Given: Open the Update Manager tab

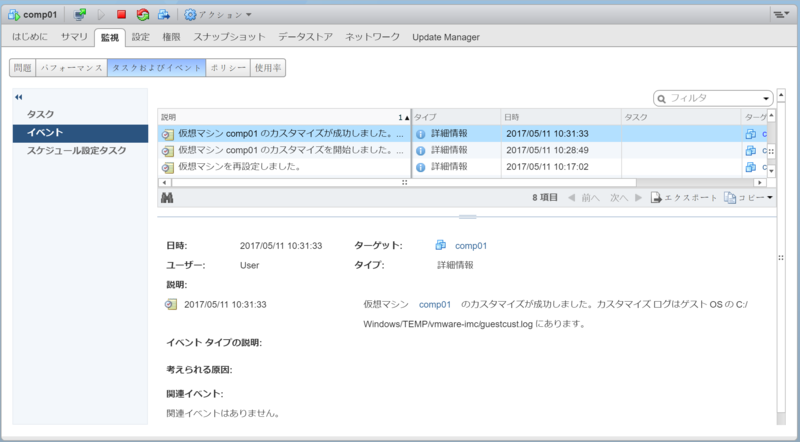Looking at the screenshot, I should [446, 37].
